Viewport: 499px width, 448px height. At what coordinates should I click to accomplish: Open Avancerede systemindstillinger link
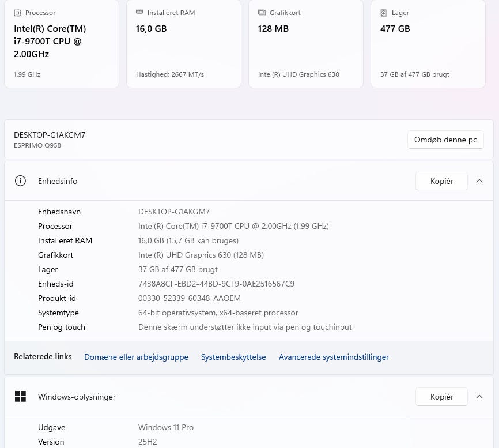coord(334,357)
